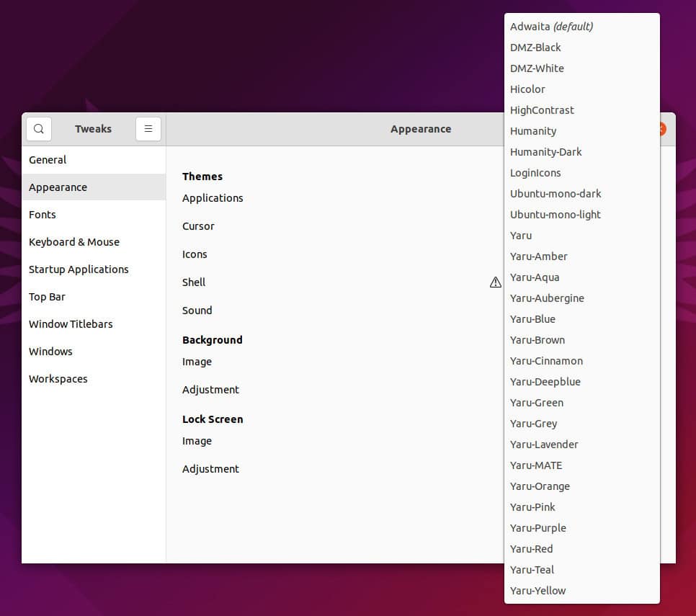Select Yaru-Teal theme
The height and width of the screenshot is (616, 696).
click(582, 569)
